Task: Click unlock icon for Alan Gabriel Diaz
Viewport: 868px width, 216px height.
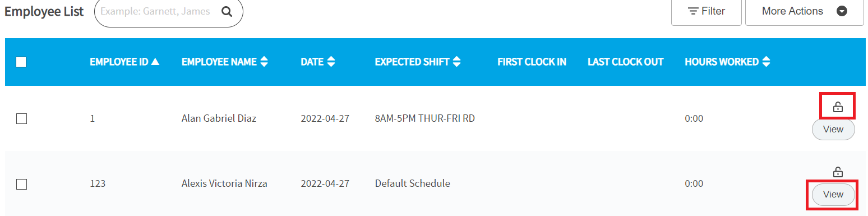Action: (837, 107)
